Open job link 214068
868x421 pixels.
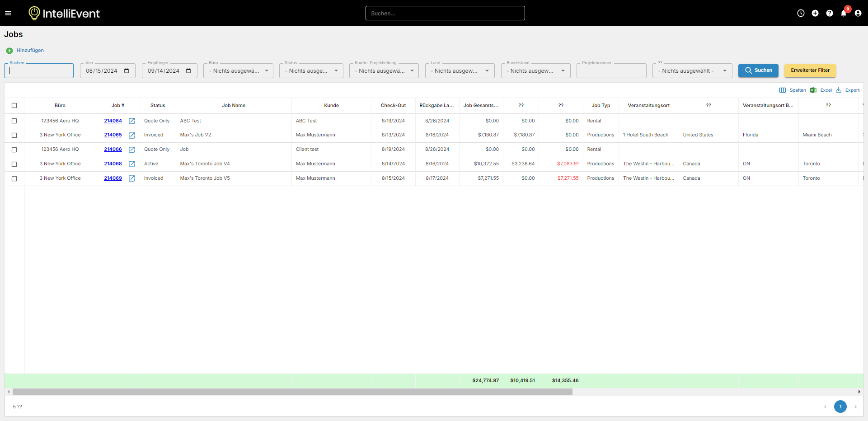(113, 164)
